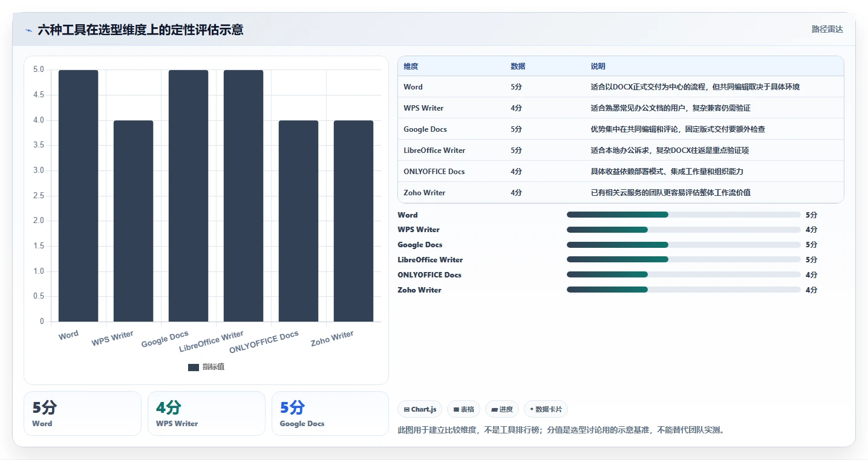Select the ONLYOFFICE Docs chart bar

click(298, 221)
